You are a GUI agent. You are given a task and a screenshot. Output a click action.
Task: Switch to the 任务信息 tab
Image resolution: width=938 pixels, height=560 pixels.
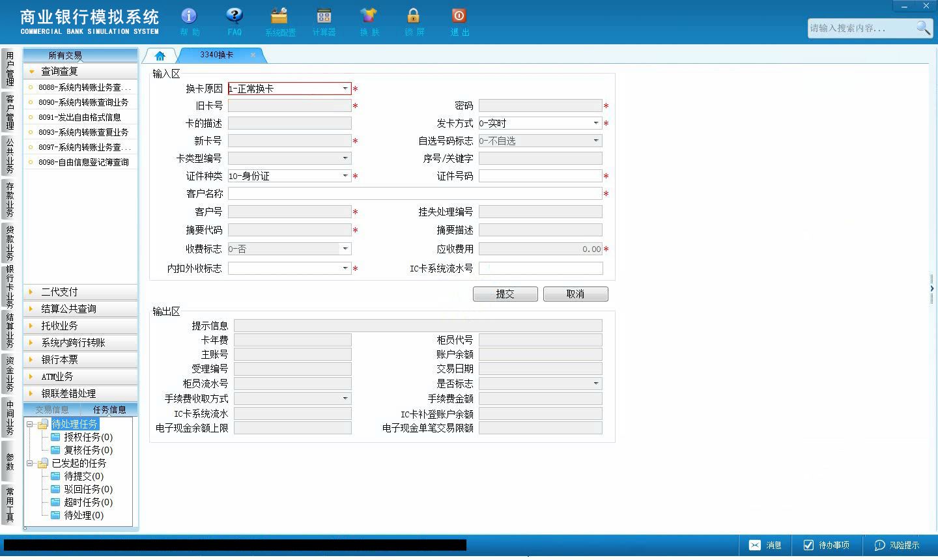(109, 410)
